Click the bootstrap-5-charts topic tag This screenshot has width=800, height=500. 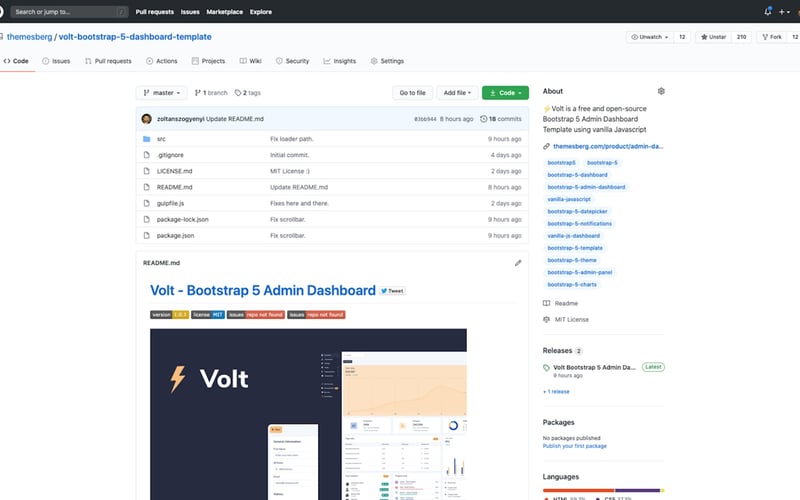pyautogui.click(x=572, y=285)
